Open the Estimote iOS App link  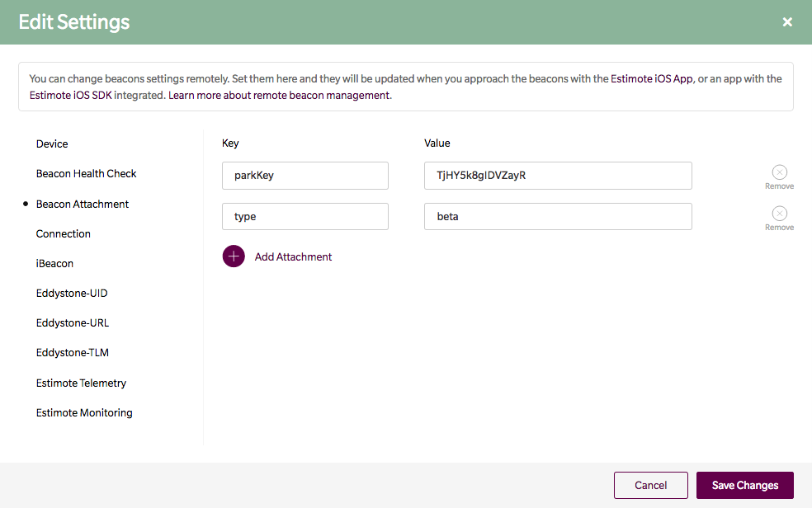[651, 78]
